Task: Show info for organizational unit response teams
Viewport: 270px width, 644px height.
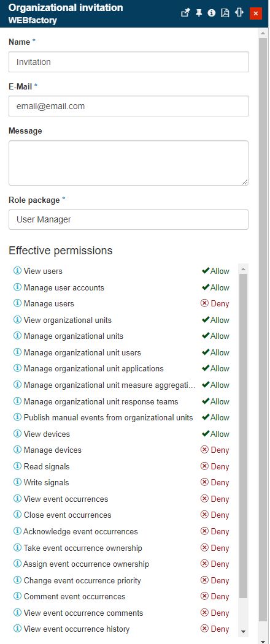Action: coord(17,401)
